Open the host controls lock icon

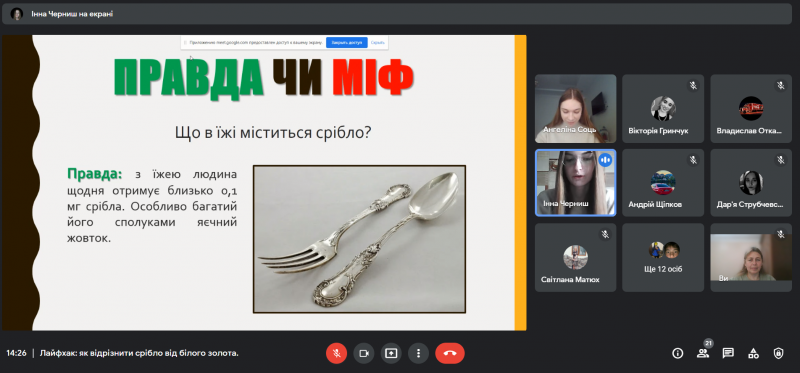(778, 353)
